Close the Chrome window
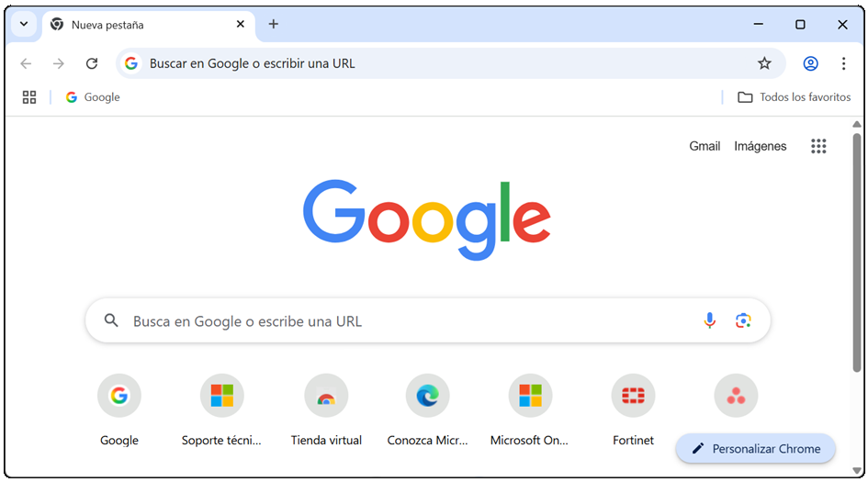Viewport: 868px width, 482px height. pyautogui.click(x=842, y=25)
